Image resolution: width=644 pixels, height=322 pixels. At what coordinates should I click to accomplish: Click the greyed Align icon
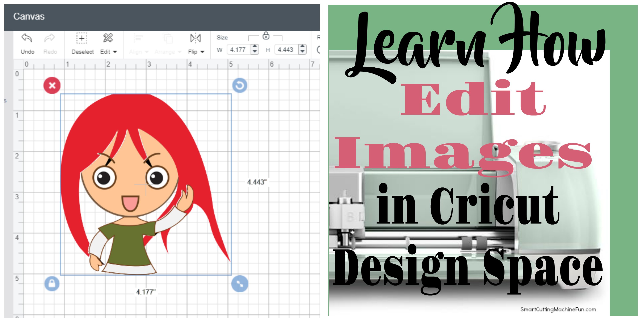click(x=138, y=38)
